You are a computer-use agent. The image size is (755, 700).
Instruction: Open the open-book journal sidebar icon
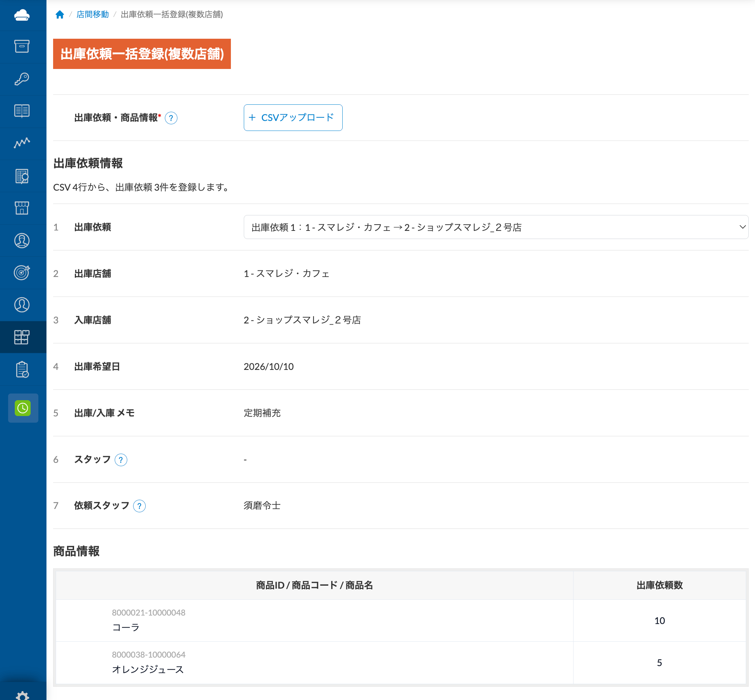[x=22, y=111]
